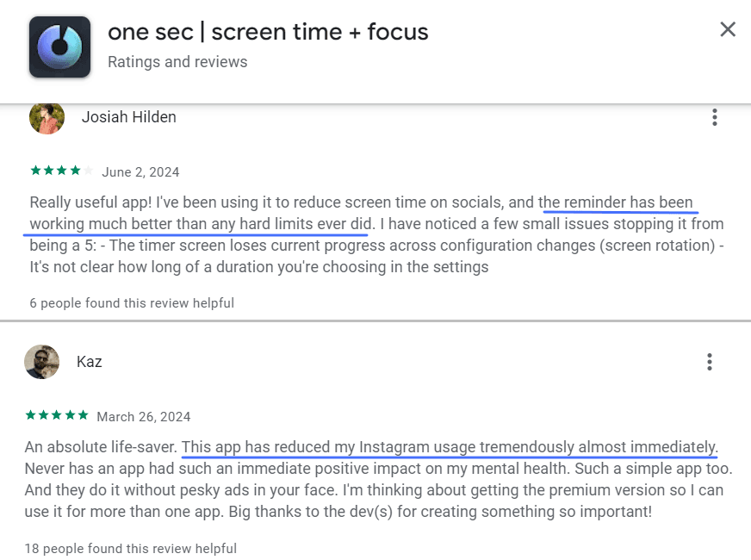Select the reviewer name Josiah Hilden
This screenshot has width=751, height=560.
[129, 117]
